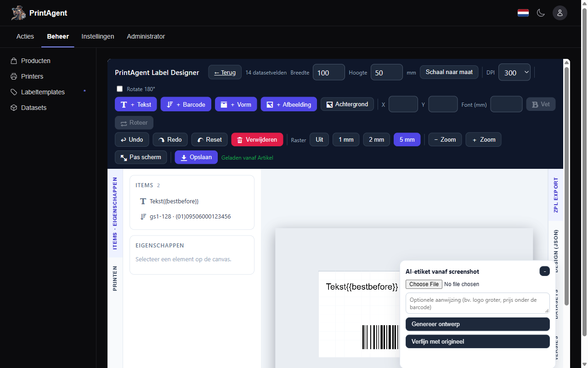Fit canvas with Pas scherm
This screenshot has width=588, height=368.
pos(141,157)
